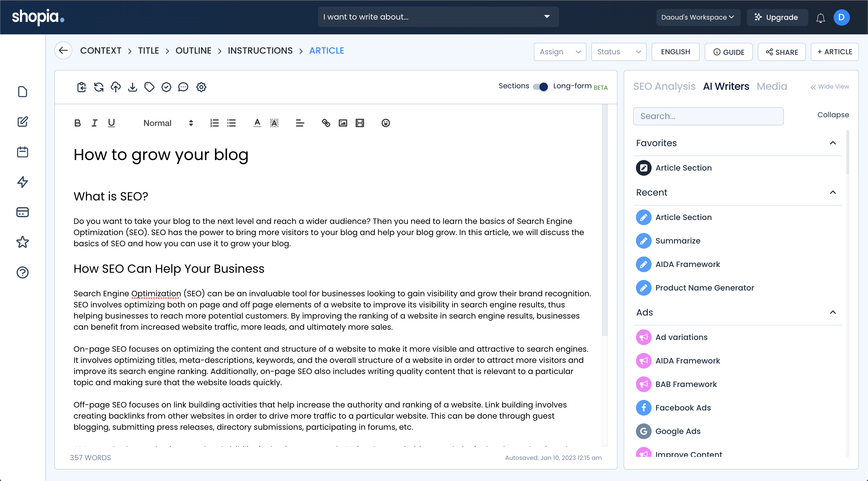Select the SEO Analysis tab
This screenshot has height=481, width=868.
664,86
